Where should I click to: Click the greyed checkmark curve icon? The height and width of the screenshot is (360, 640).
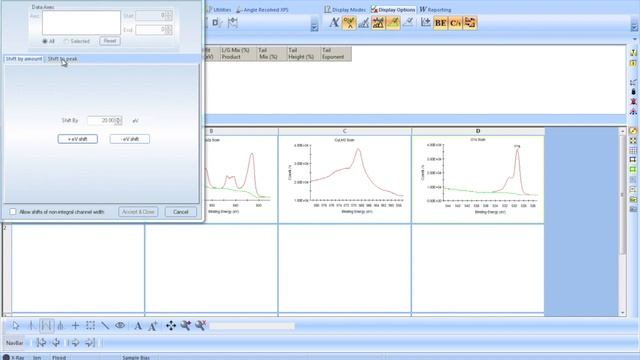408,23
